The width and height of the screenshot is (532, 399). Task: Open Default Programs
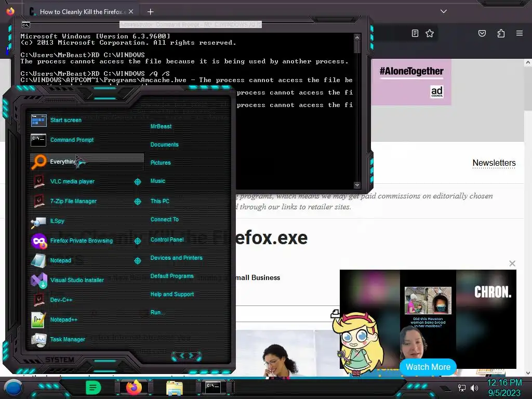pyautogui.click(x=172, y=276)
